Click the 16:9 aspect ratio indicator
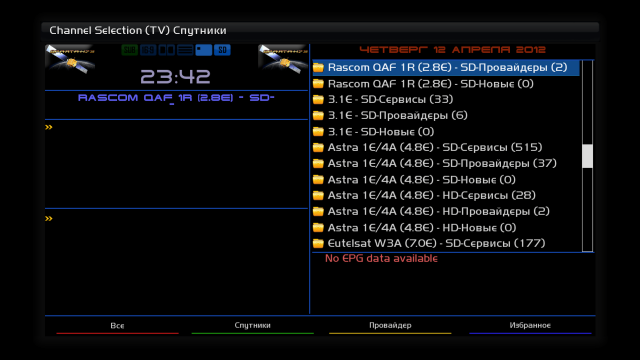The width and height of the screenshot is (640, 360). tap(148, 50)
